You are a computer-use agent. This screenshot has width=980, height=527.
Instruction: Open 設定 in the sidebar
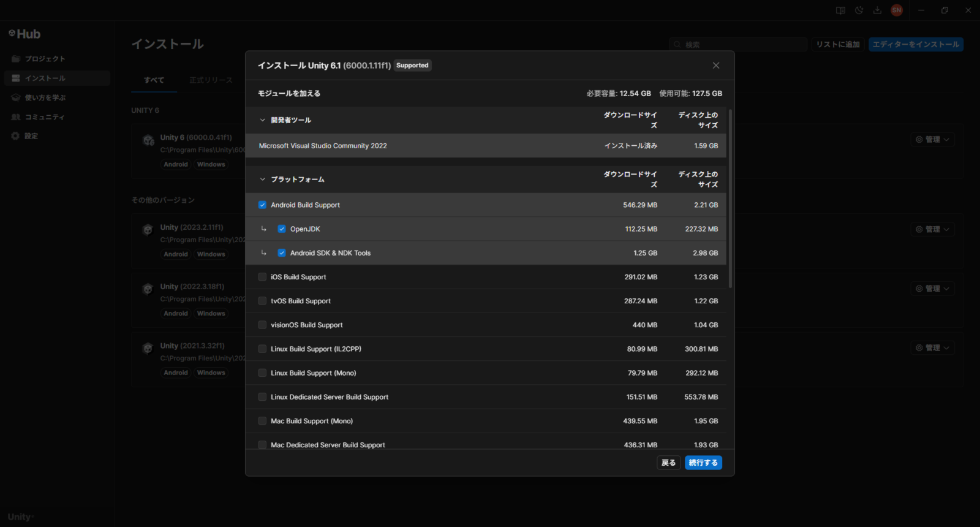(57, 136)
